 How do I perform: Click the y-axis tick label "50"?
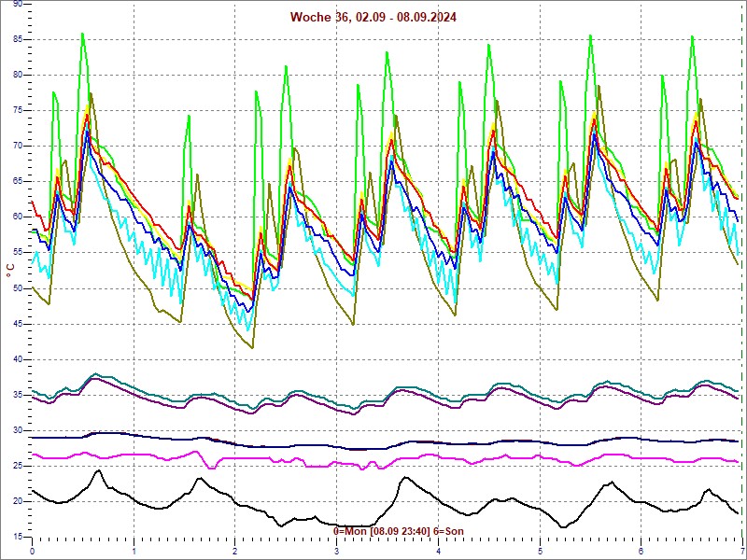(17, 288)
